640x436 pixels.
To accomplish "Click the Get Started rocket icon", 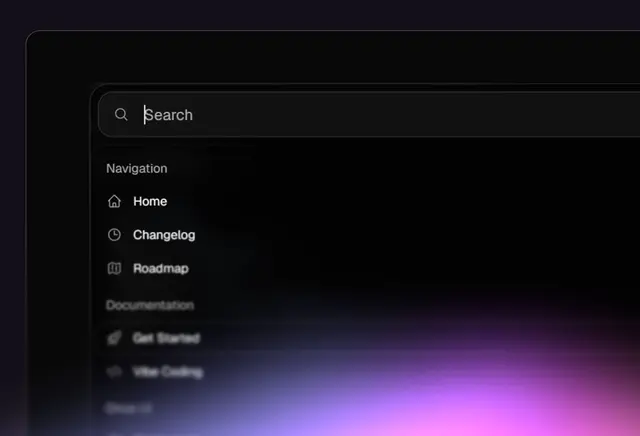I will pos(114,338).
